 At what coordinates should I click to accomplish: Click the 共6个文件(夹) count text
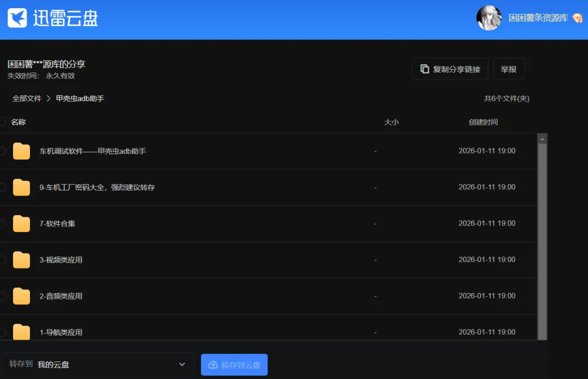[507, 99]
